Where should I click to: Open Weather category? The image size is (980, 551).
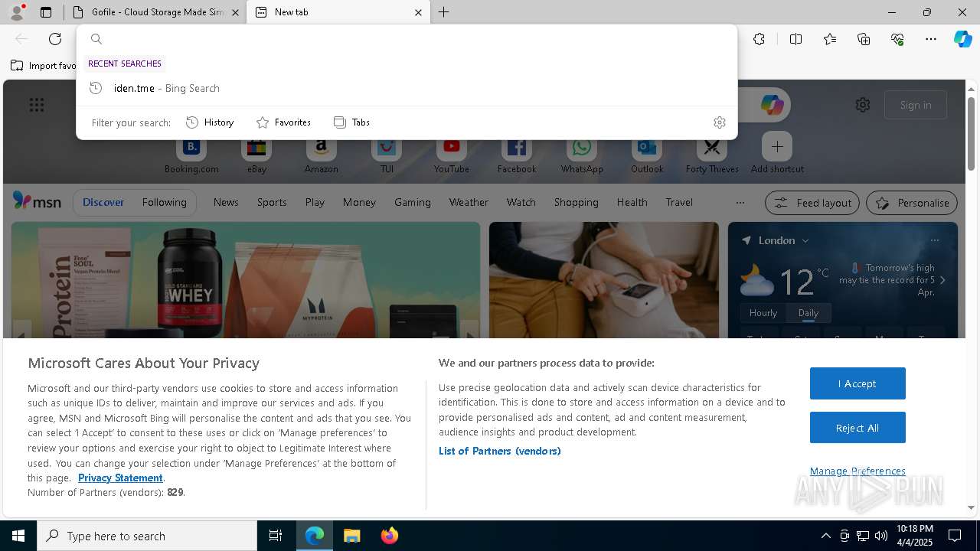click(x=469, y=203)
